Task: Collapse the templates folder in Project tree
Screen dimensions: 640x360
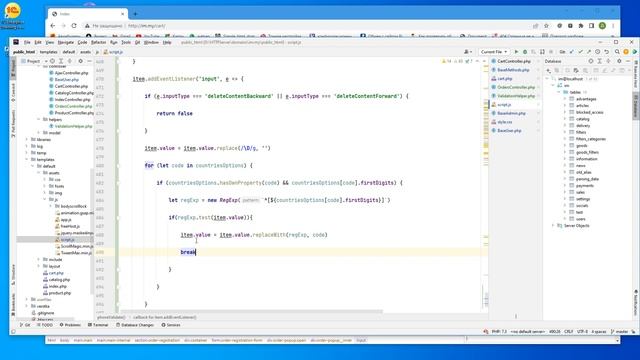Action: pyautogui.click(x=27, y=160)
